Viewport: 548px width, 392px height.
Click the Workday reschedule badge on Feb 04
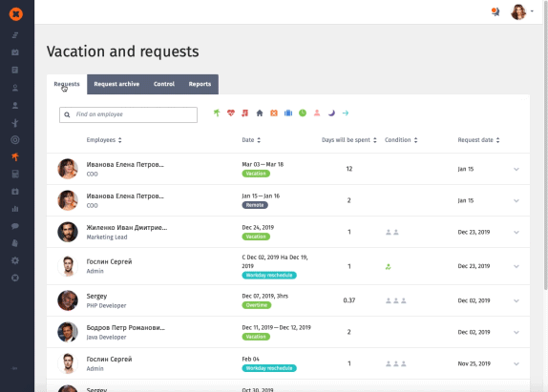click(x=269, y=368)
